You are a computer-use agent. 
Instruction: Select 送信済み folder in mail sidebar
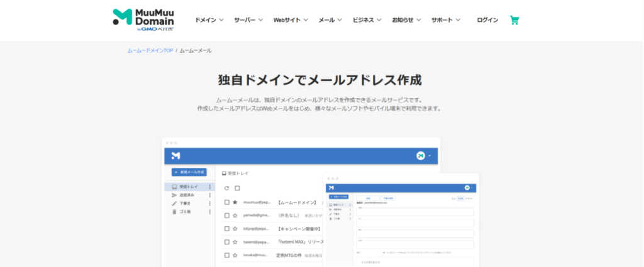tap(189, 195)
